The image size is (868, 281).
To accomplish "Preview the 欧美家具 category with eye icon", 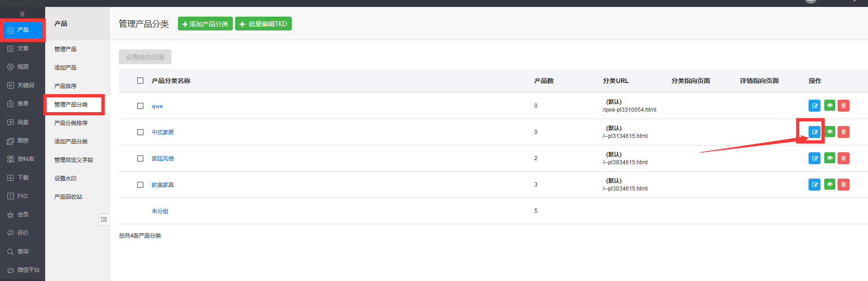I will pyautogui.click(x=829, y=185).
